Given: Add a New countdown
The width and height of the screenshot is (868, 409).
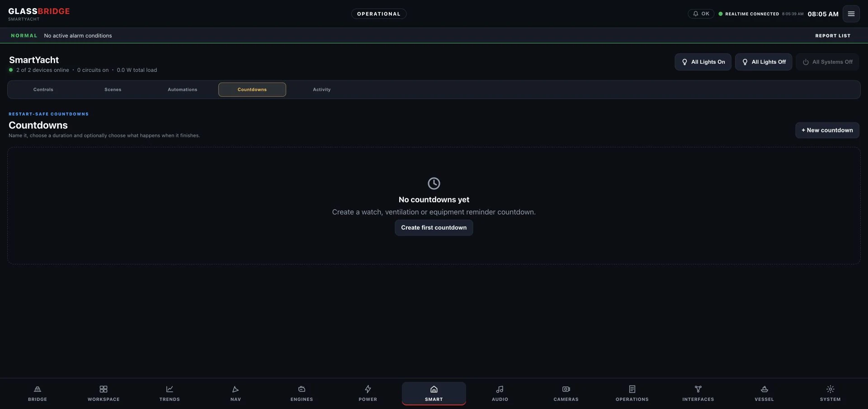Looking at the screenshot, I should point(827,130).
